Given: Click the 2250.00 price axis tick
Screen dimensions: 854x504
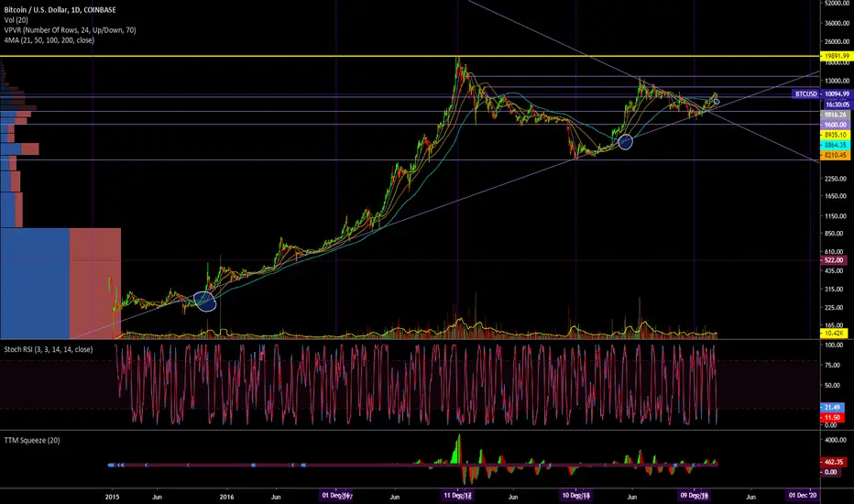Looking at the screenshot, I should click(835, 179).
